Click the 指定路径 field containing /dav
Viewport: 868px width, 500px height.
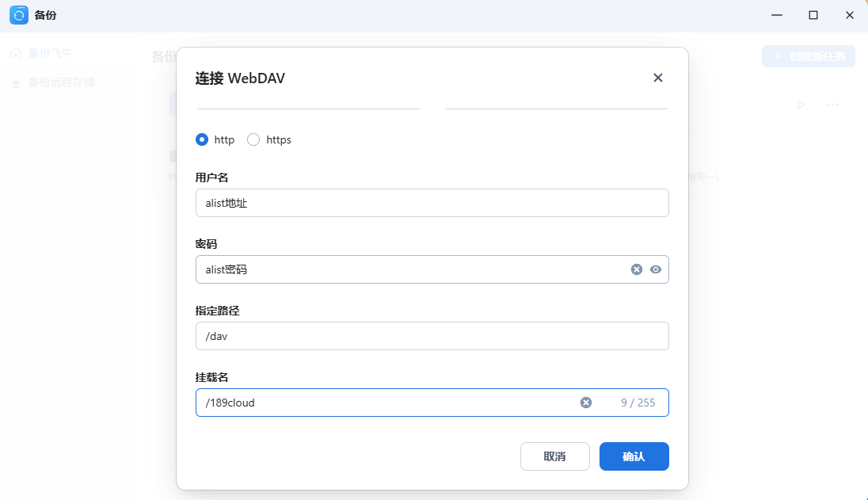point(432,336)
